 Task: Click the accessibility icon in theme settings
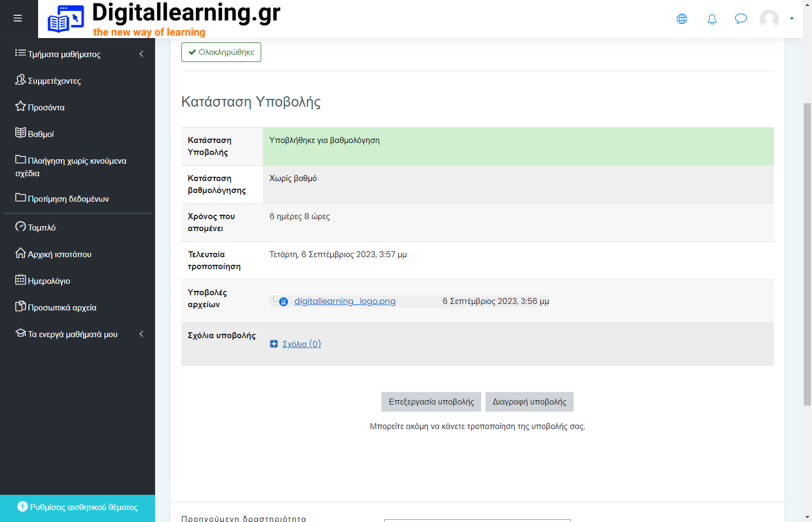point(22,506)
